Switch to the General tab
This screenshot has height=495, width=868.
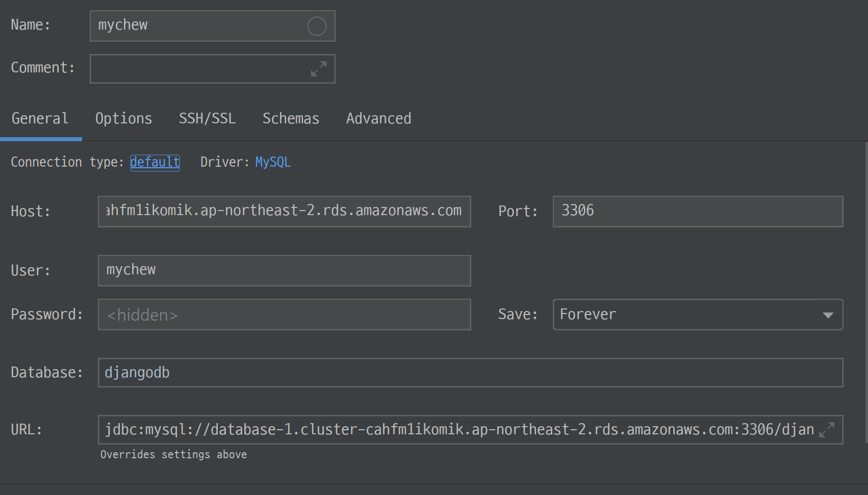coord(40,118)
